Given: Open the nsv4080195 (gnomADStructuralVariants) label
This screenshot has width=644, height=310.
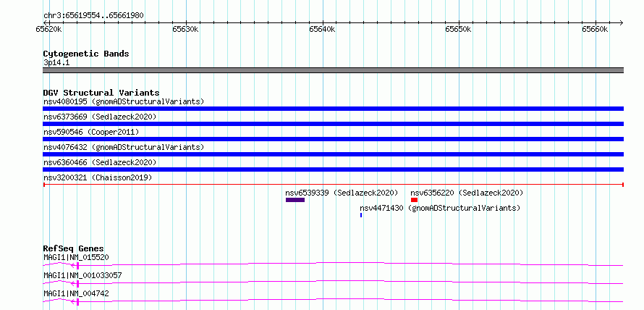Looking at the screenshot, I should [124, 101].
